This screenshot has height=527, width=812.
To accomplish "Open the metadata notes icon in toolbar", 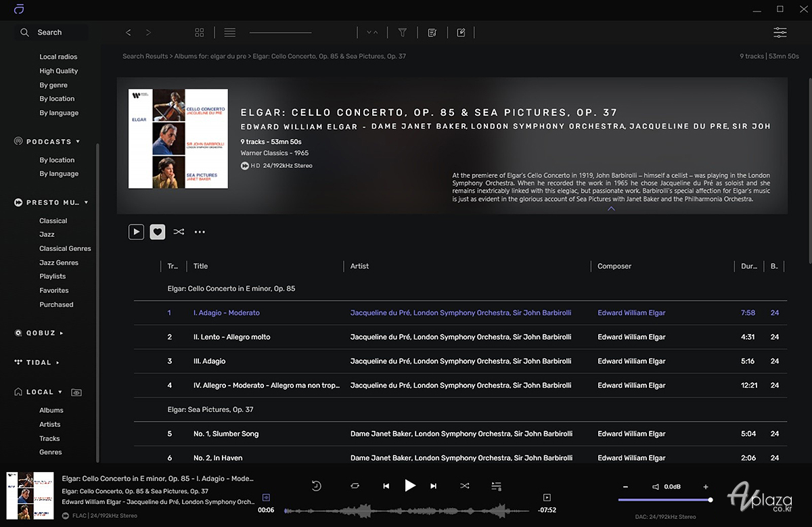I will tap(432, 32).
